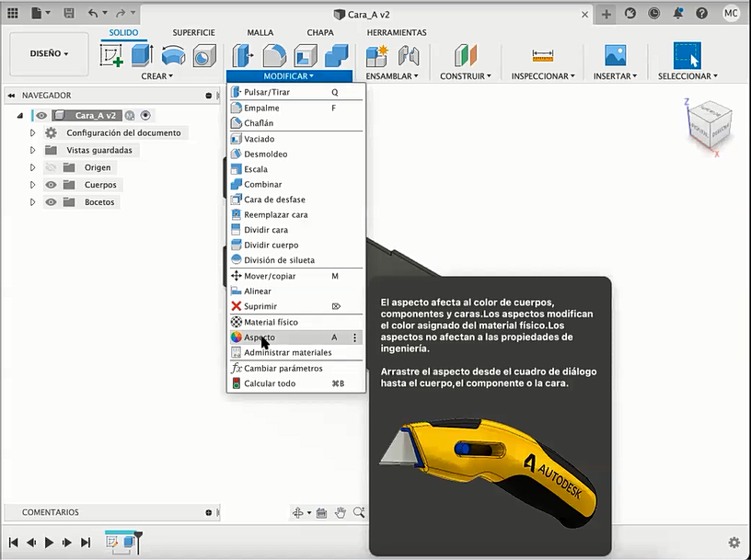Select the Shell toolbar icon
The height and width of the screenshot is (560, 751).
click(306, 55)
